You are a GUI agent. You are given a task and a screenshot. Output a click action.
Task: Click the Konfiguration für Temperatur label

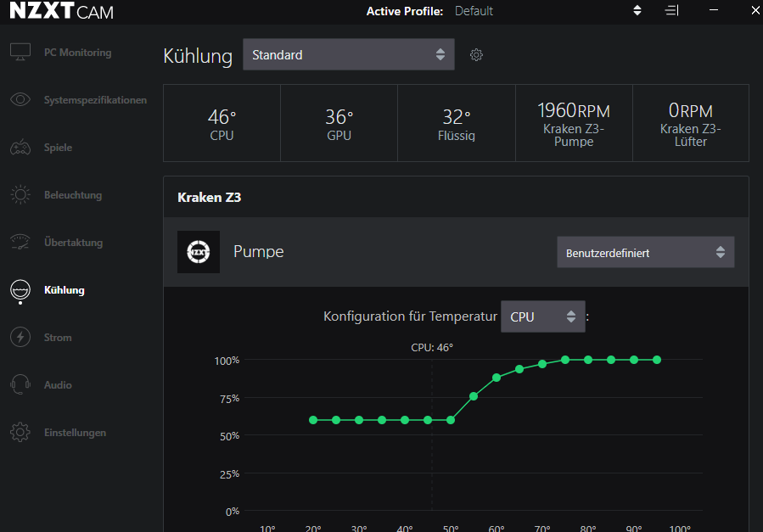tap(410, 316)
